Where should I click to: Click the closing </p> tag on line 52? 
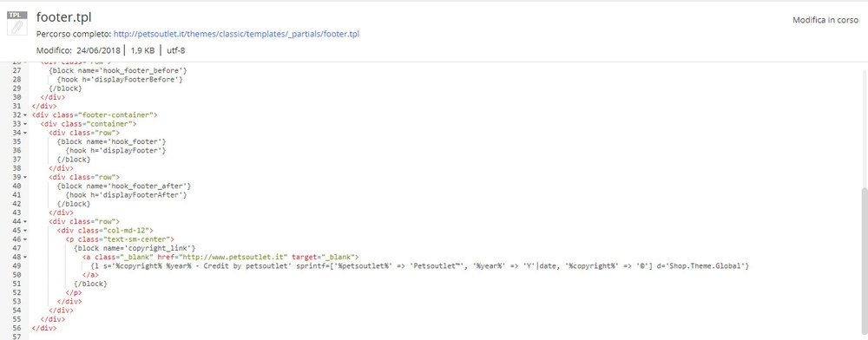point(74,292)
